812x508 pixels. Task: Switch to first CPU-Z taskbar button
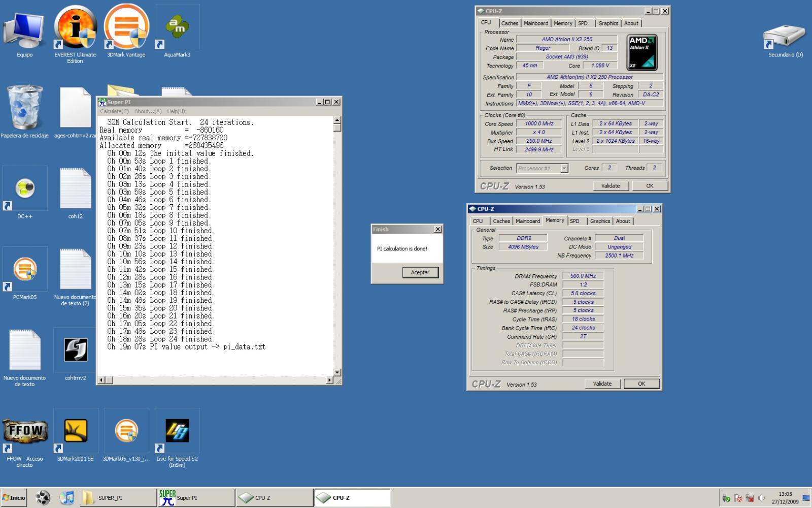274,497
